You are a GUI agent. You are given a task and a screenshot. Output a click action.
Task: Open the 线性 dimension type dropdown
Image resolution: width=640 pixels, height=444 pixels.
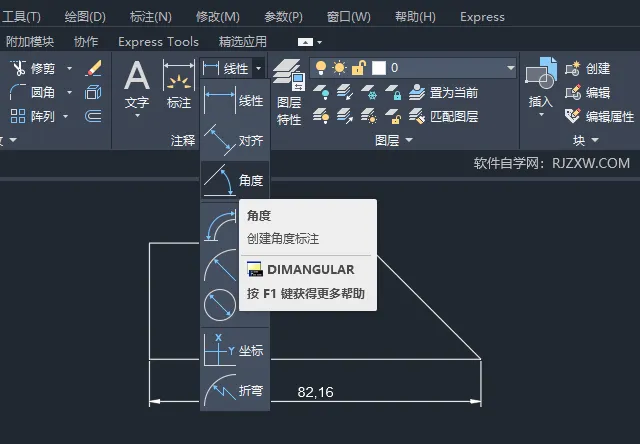pos(258,68)
